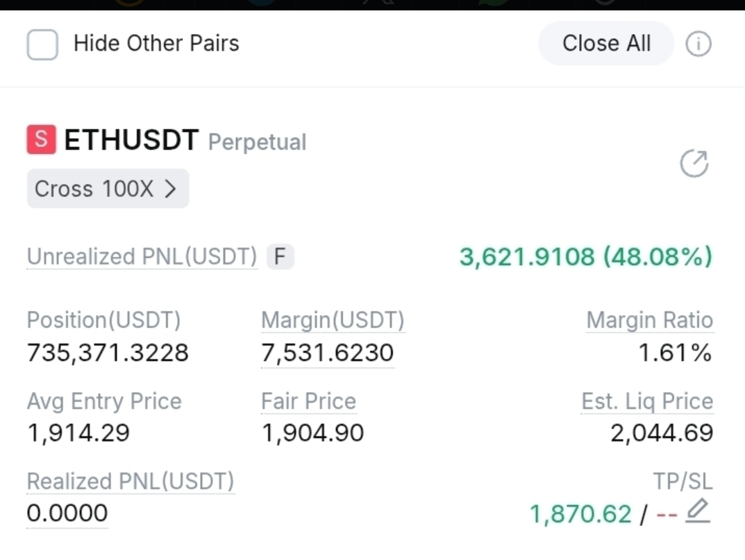Open the ETHUSDT pair title
Screen dimensions: 745x560
click(131, 140)
